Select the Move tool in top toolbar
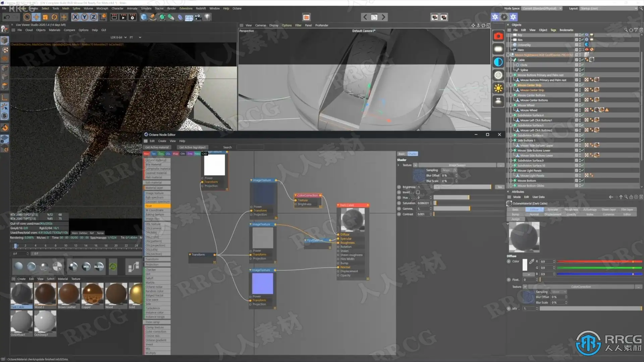 click(x=36, y=17)
